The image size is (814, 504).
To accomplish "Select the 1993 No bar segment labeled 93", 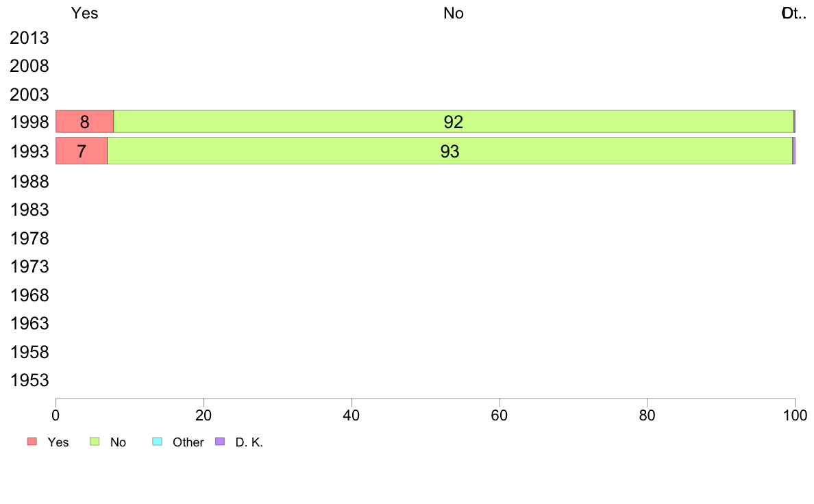I will click(450, 151).
